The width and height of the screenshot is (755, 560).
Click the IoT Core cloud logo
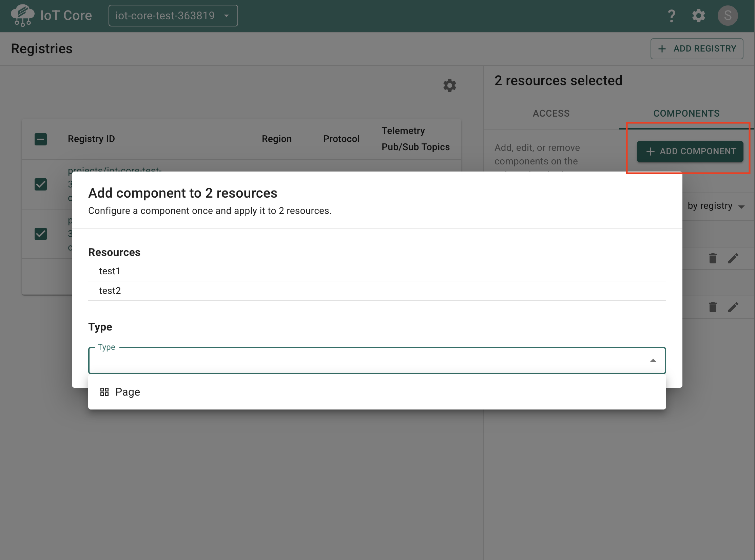point(22,15)
